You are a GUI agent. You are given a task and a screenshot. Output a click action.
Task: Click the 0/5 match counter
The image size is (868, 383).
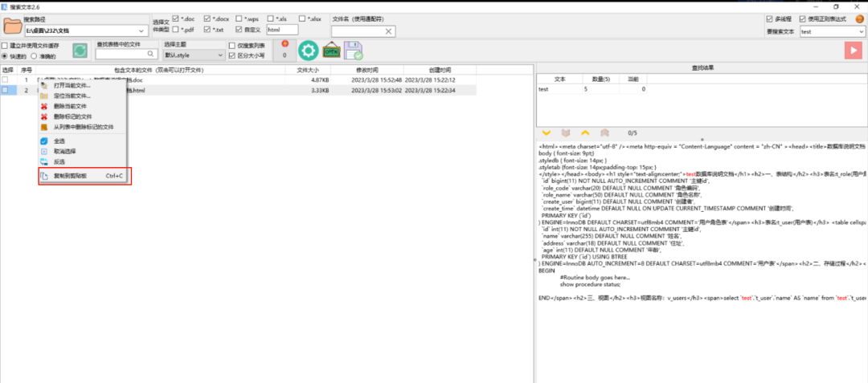[x=633, y=133]
